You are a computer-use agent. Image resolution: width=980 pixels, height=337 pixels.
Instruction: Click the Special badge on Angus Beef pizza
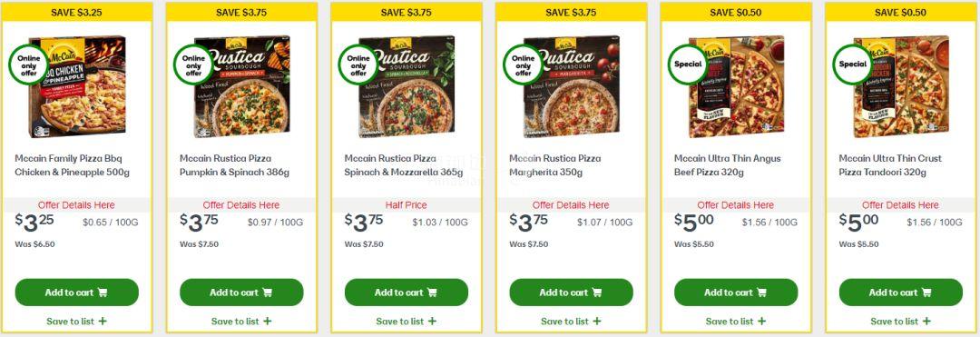click(688, 64)
